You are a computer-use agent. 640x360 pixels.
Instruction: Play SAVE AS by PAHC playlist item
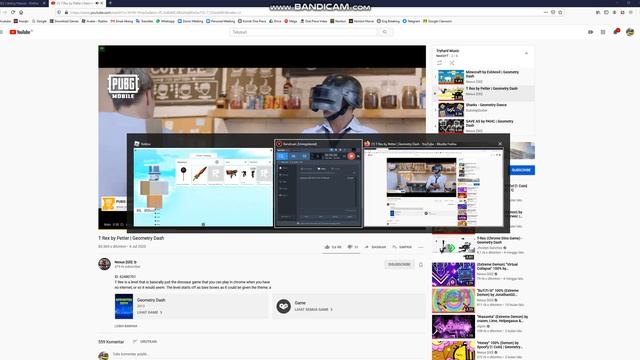tap(484, 126)
